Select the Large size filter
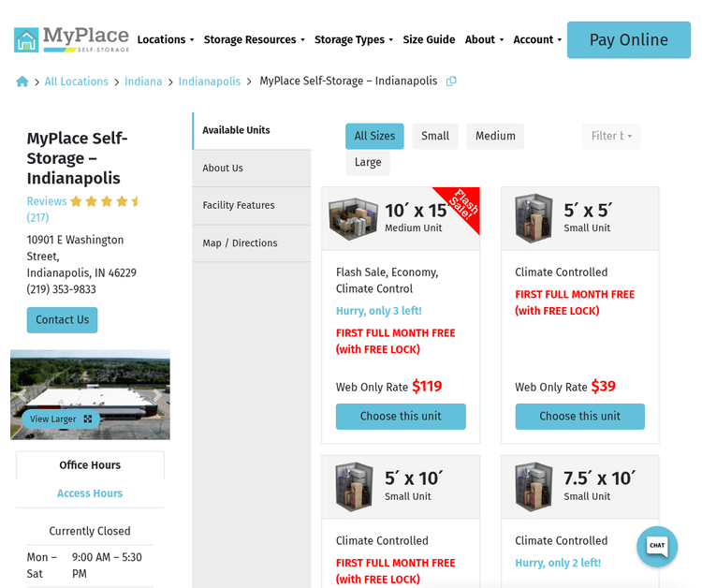This screenshot has width=702, height=588. pos(368,162)
